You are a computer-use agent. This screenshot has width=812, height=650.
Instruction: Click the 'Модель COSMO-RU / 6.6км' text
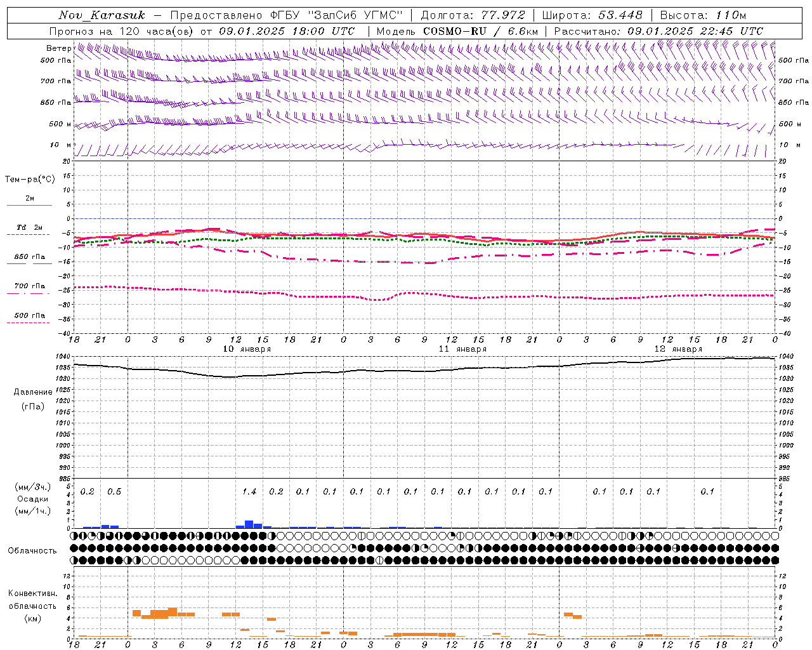(457, 31)
